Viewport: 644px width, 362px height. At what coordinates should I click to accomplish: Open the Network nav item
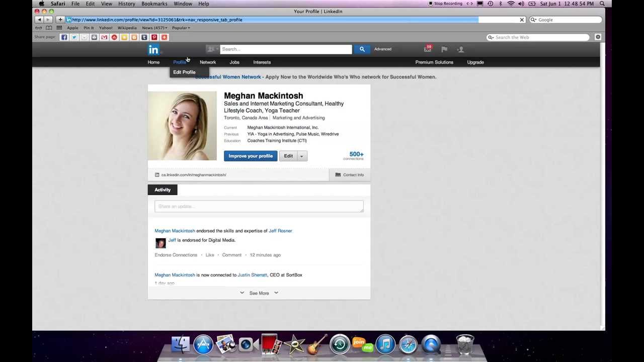tap(208, 62)
